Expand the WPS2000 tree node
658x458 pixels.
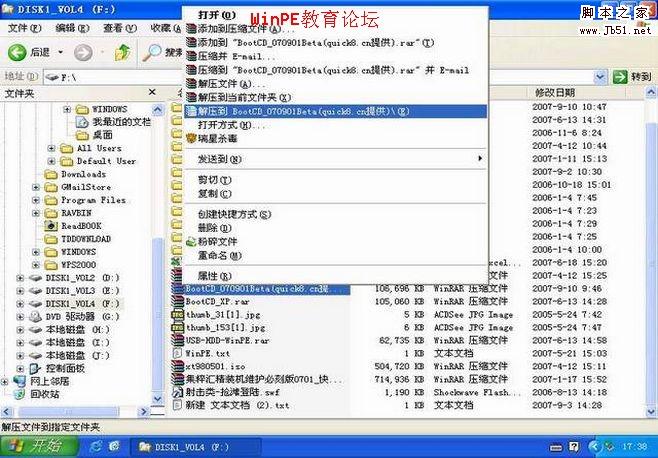36,265
